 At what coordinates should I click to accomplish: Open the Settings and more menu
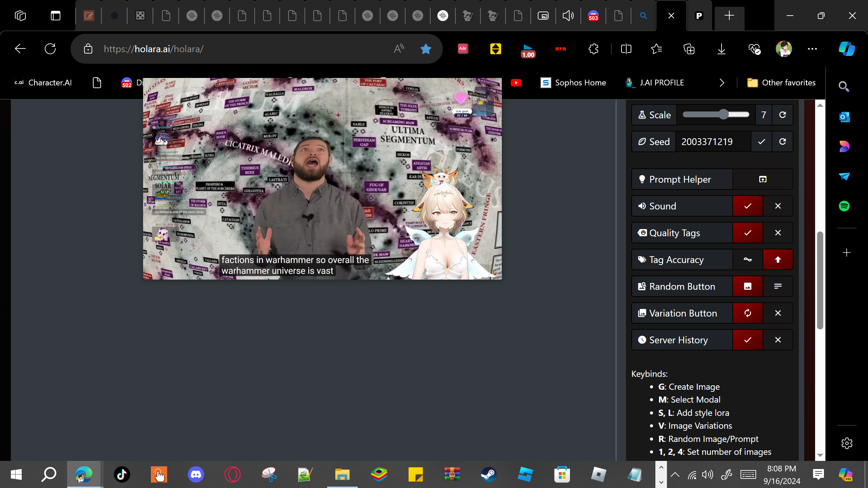click(x=812, y=49)
